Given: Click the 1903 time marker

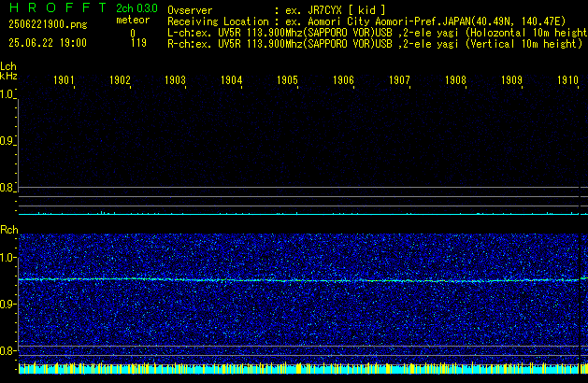Looking at the screenshot, I should (175, 80).
